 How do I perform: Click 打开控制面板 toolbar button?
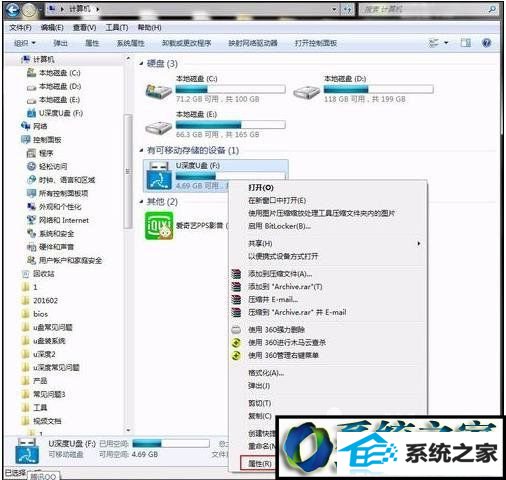click(316, 43)
